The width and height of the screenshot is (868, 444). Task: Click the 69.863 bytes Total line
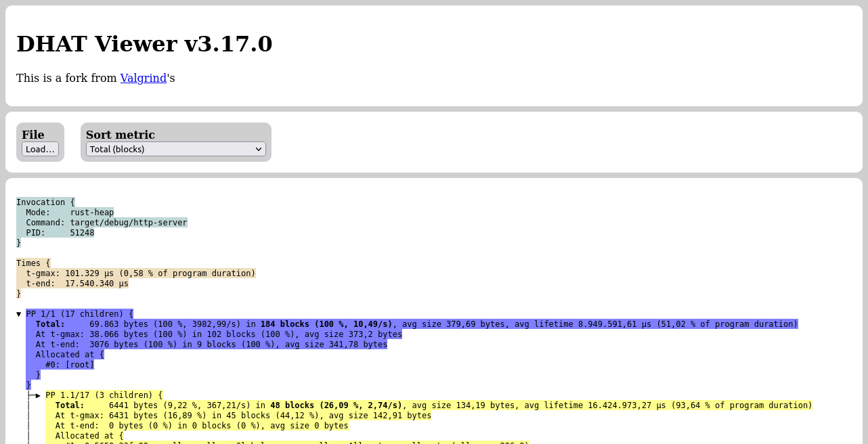click(412, 324)
